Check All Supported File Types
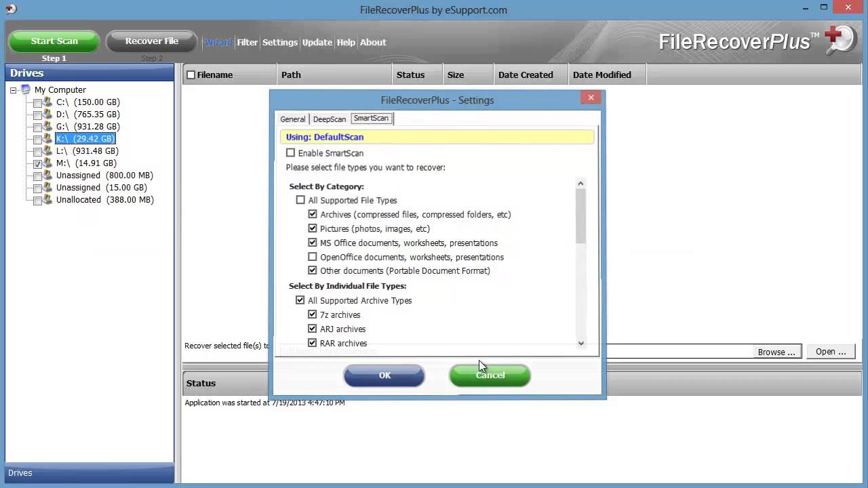This screenshot has width=868, height=488. tap(300, 200)
